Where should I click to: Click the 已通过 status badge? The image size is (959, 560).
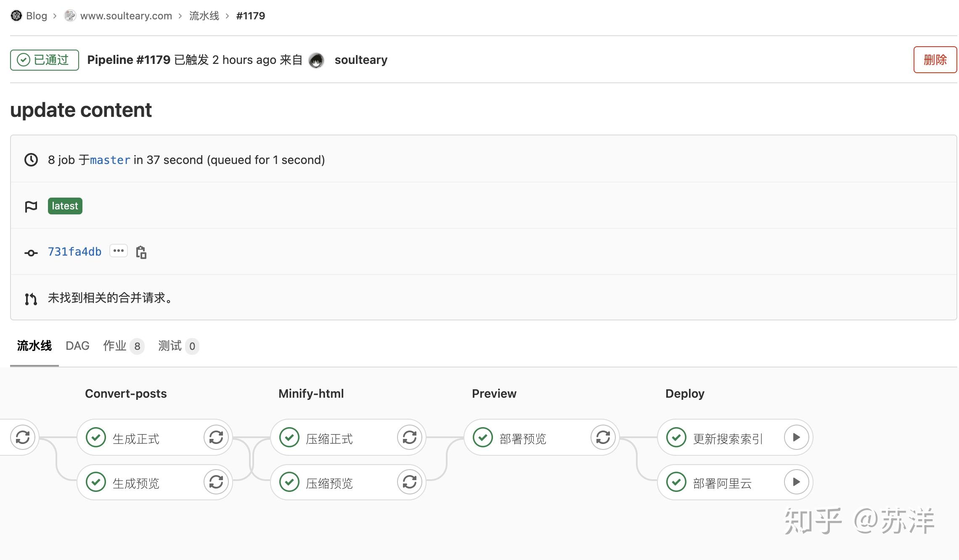point(45,60)
